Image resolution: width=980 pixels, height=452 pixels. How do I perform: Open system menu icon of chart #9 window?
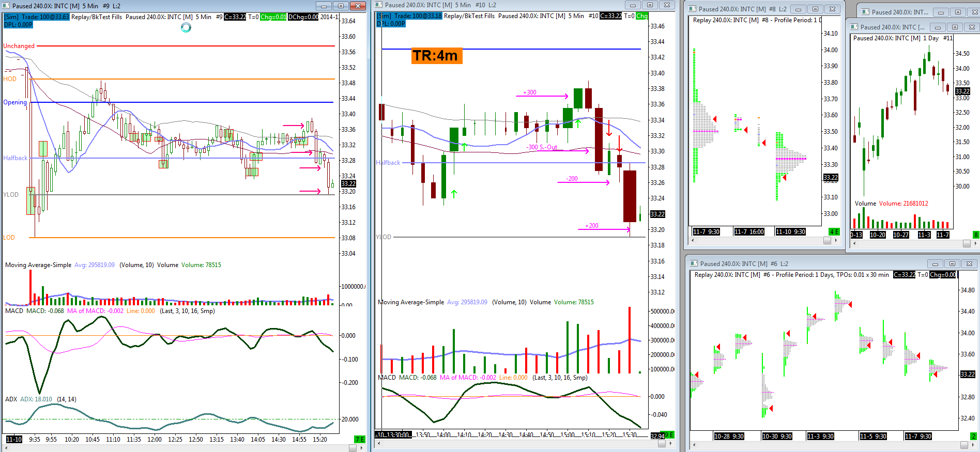point(7,6)
